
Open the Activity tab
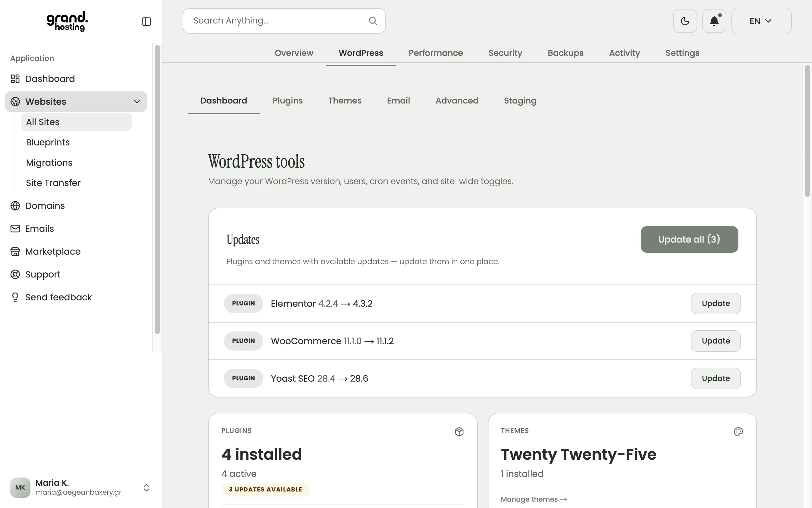tap(625, 53)
